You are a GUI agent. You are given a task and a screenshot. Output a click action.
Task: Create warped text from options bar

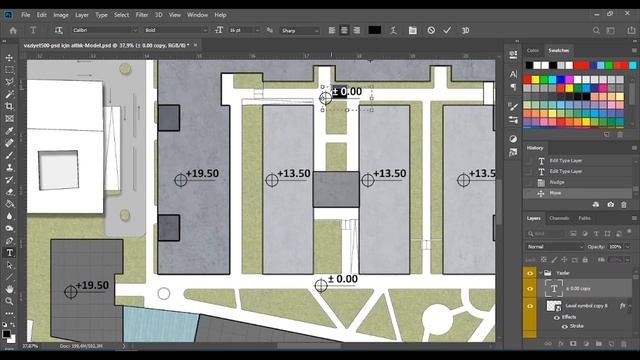coord(393,30)
